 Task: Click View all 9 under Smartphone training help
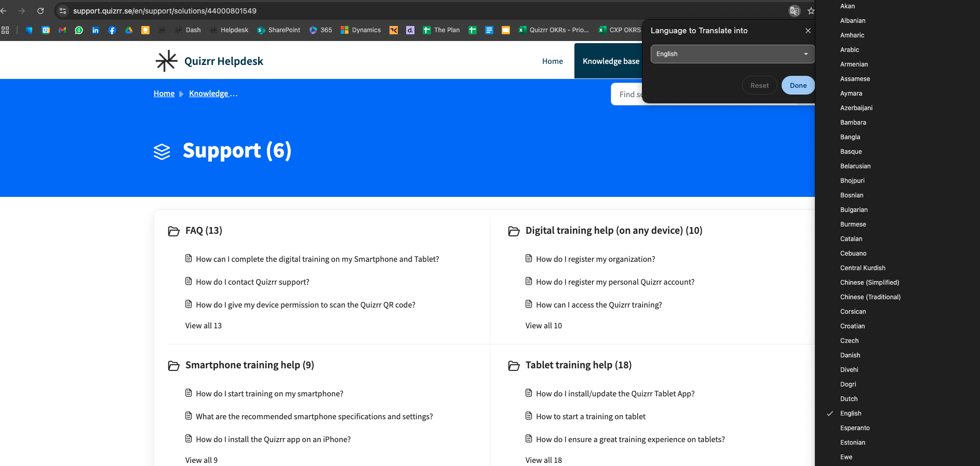[x=202, y=460]
